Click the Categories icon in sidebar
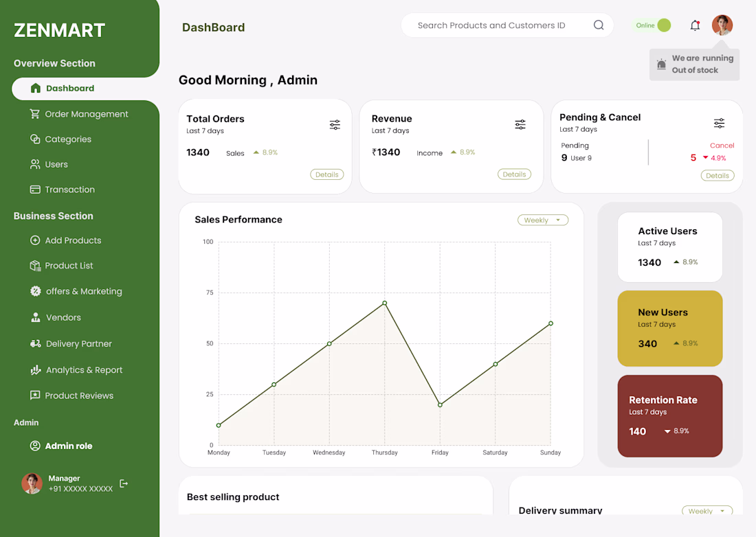756x537 pixels. point(35,139)
